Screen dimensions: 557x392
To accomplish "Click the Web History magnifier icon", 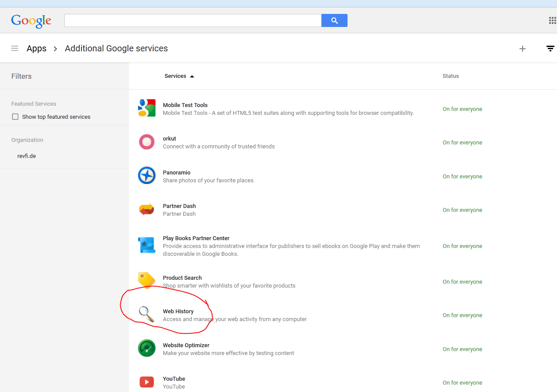I will 146,314.
